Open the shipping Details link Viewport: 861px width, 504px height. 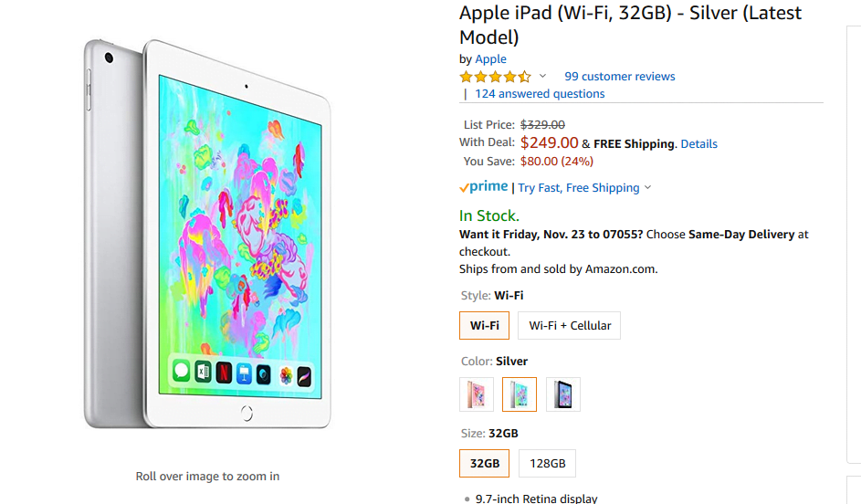coord(698,144)
